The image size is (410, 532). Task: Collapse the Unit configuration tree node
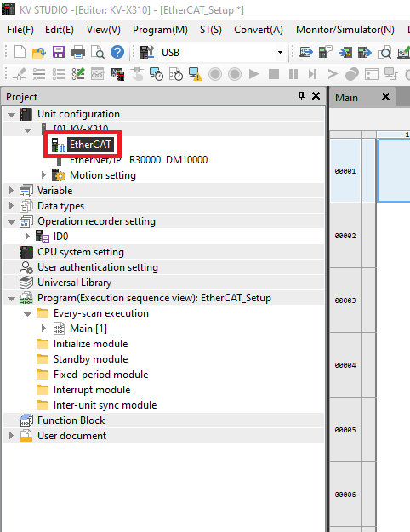click(x=11, y=115)
